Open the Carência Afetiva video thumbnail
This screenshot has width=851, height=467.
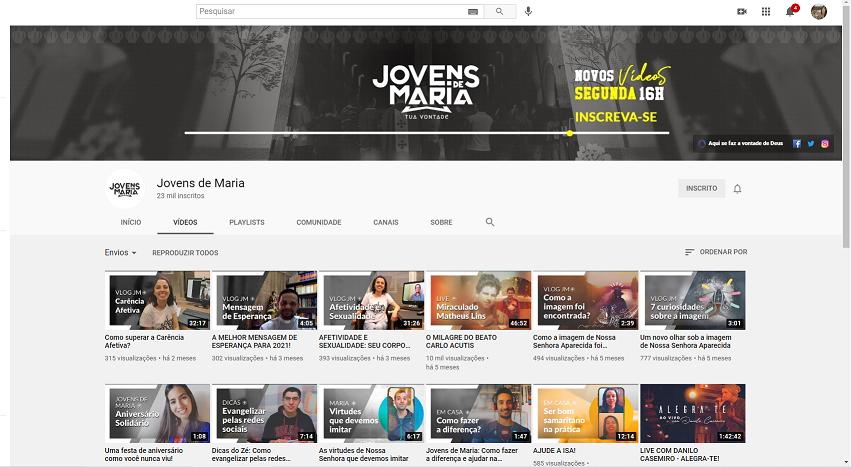click(157, 300)
